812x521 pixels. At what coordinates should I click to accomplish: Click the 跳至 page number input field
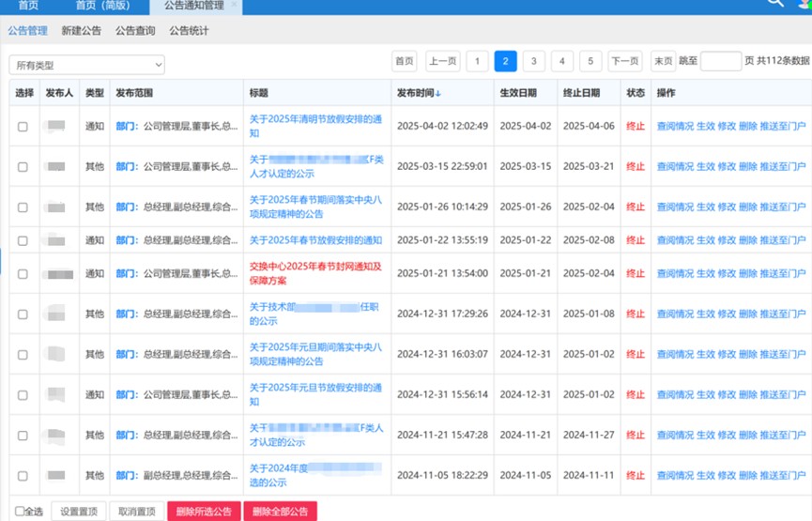click(x=720, y=61)
